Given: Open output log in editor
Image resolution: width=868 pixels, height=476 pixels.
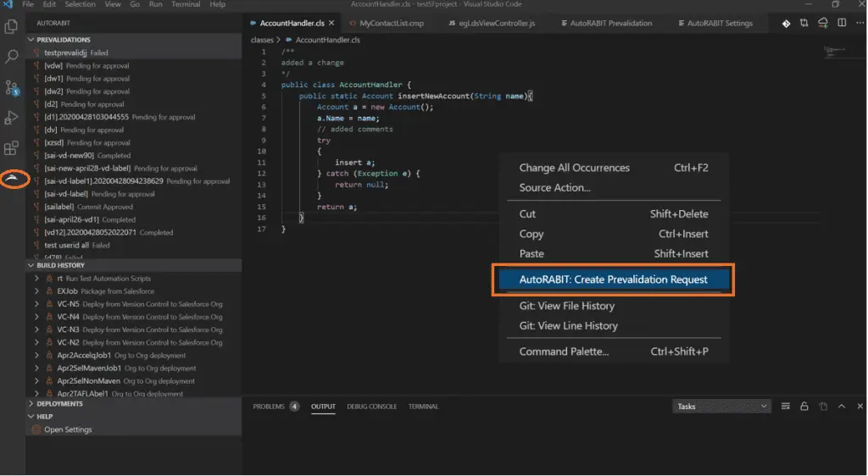Looking at the screenshot, I should click(x=823, y=407).
